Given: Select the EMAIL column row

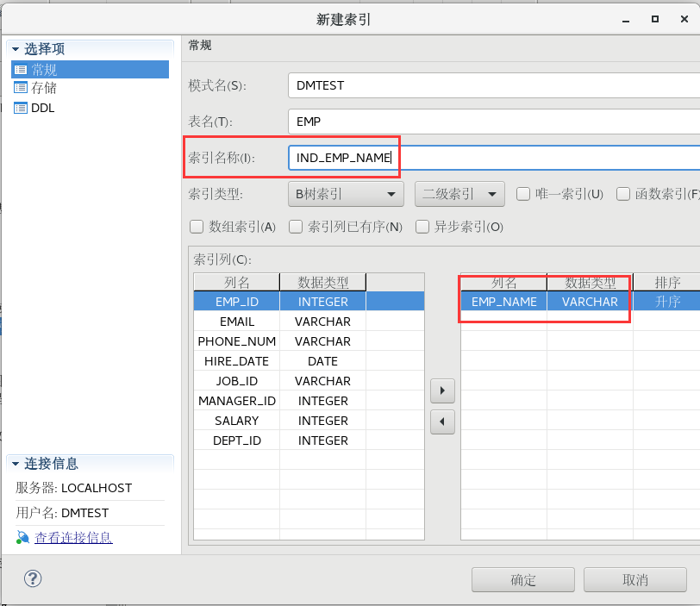Looking at the screenshot, I should (309, 322).
